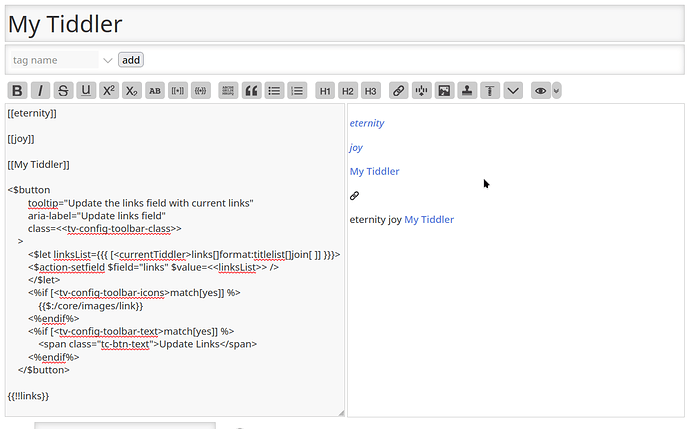
Task: Apply strikethrough formatting
Action: click(x=63, y=91)
